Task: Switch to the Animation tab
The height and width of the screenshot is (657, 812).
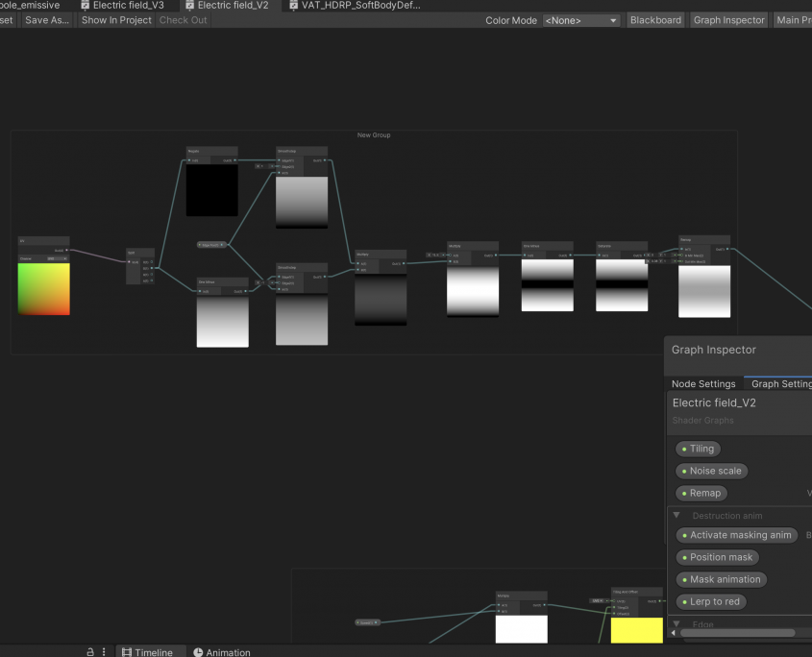Action: (228, 652)
